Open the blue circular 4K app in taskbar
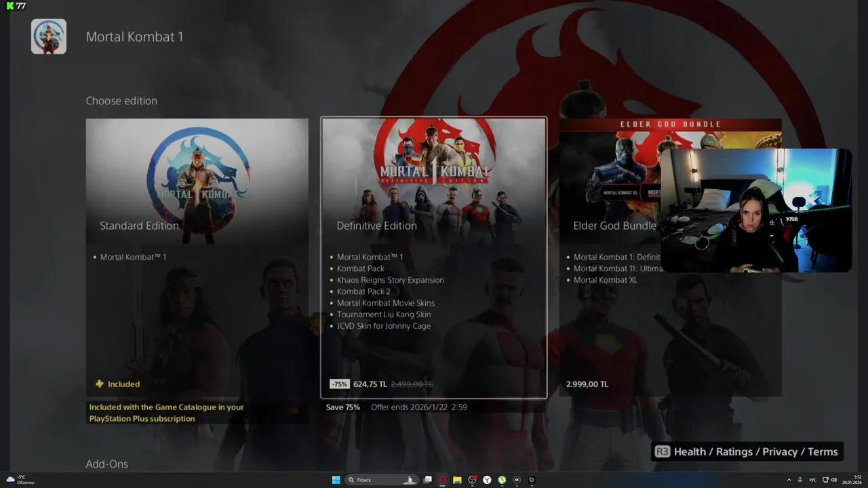Screen dimensions: 868x488 (517, 480)
